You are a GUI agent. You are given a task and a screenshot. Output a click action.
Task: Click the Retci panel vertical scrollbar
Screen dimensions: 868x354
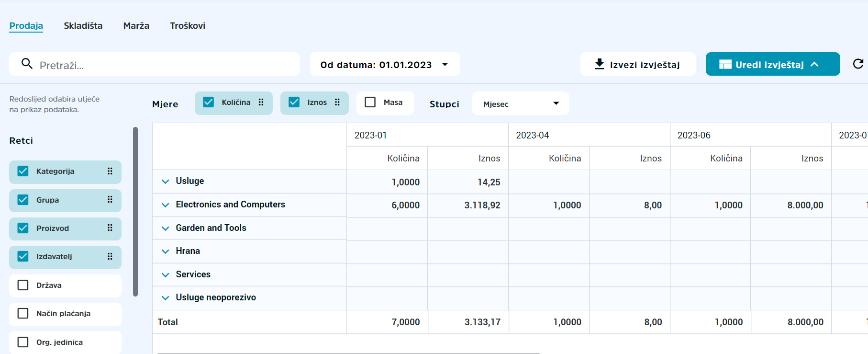(135, 211)
